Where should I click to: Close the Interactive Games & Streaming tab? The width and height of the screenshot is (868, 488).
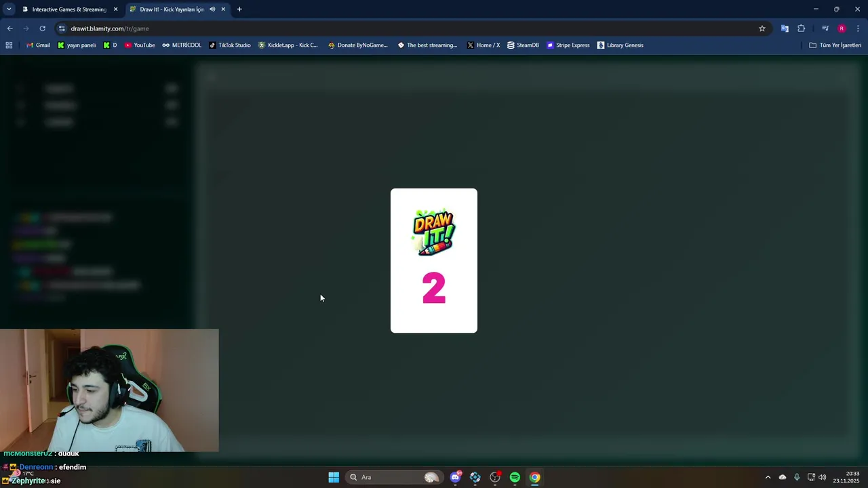click(115, 9)
